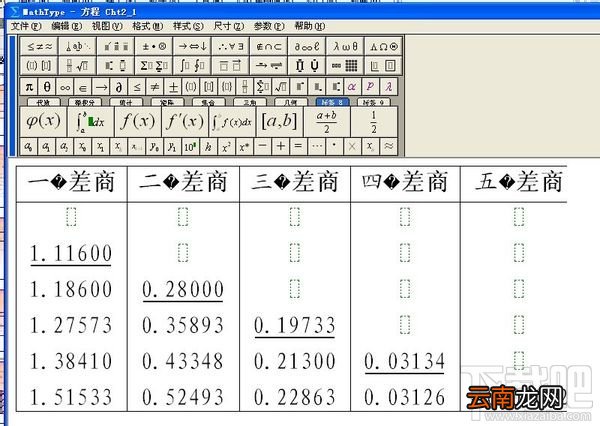The image size is (600, 426).
Task: Switch to the 代数 tab
Action: (44, 102)
